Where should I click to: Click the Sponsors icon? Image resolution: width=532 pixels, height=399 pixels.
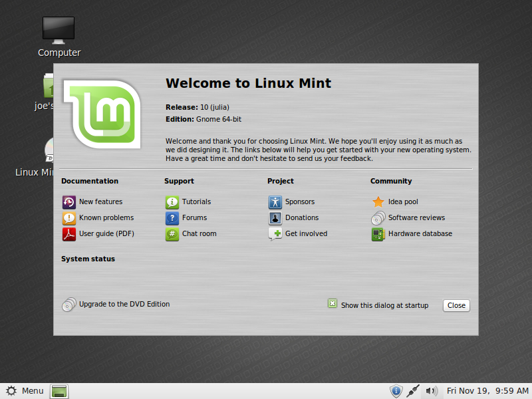(x=275, y=202)
